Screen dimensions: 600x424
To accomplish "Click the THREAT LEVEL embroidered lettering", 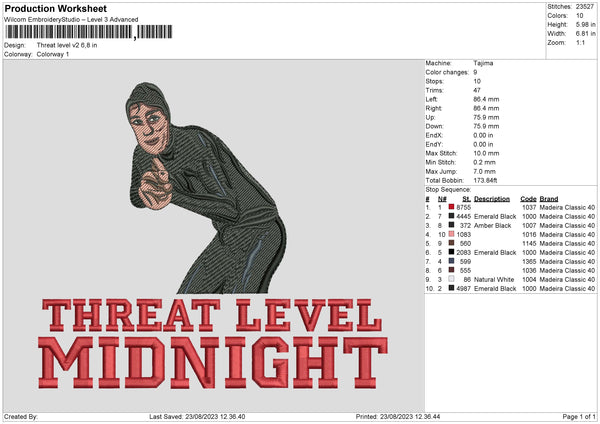I will pos(212,315).
